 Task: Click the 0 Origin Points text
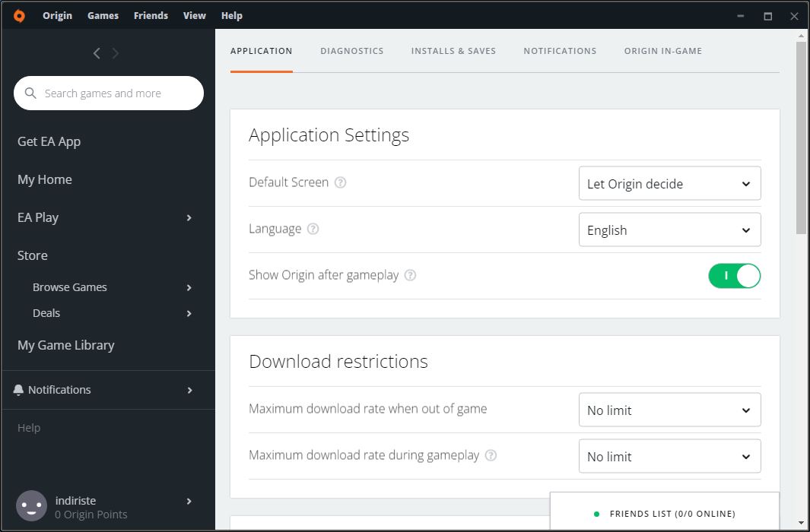click(91, 515)
